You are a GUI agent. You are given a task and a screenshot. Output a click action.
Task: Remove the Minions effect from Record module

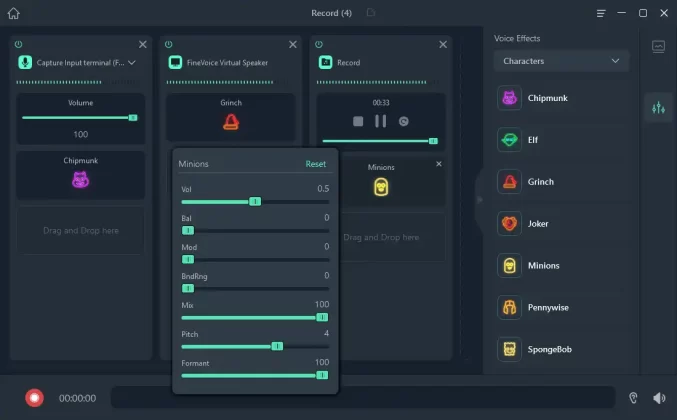[x=439, y=164]
